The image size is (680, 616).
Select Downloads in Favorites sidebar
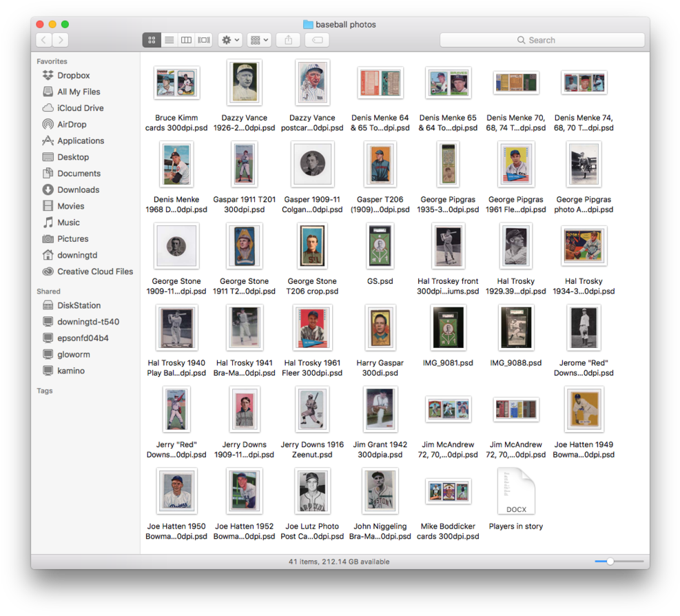pyautogui.click(x=78, y=190)
